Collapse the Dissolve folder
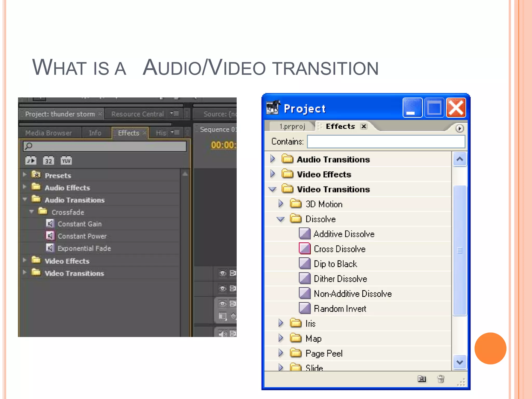Image resolution: width=532 pixels, height=399 pixels. click(x=281, y=219)
